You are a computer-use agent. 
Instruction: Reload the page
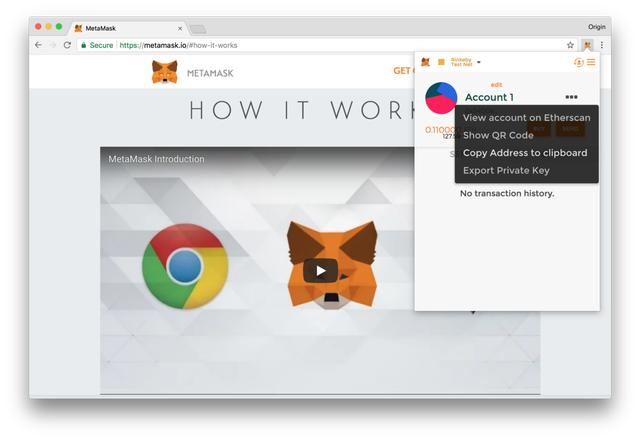tap(67, 45)
